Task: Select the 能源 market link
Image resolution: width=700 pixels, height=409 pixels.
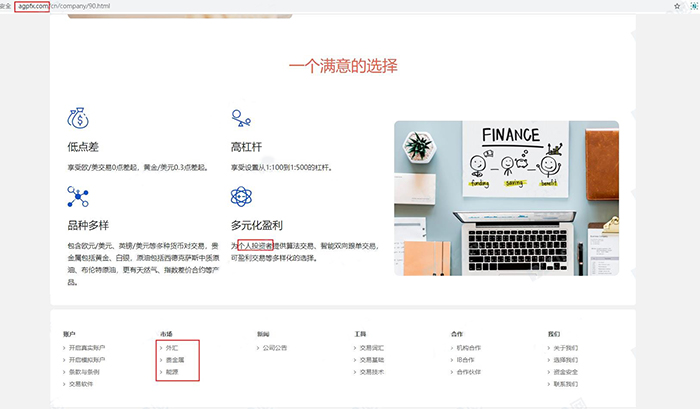Action: click(172, 372)
